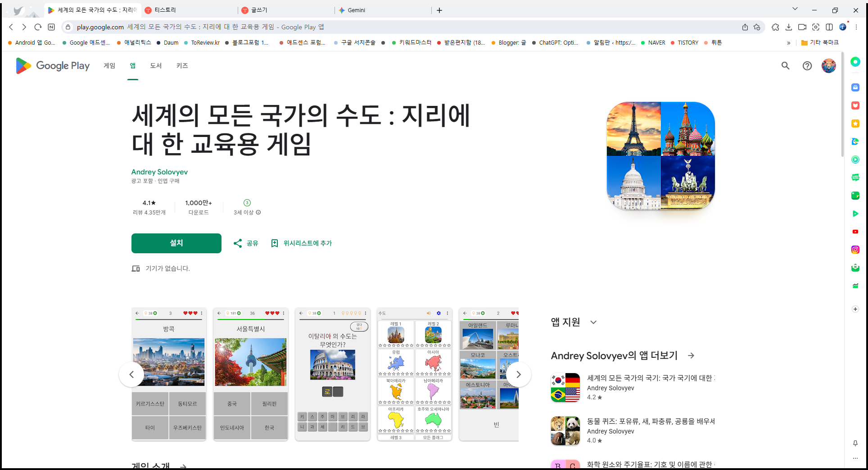Click the next arrow on the screenshot carousel
Screen dimensions: 868x470
point(518,374)
